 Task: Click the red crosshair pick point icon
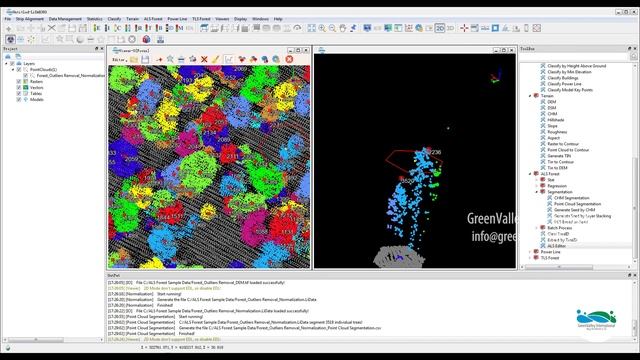(464, 28)
